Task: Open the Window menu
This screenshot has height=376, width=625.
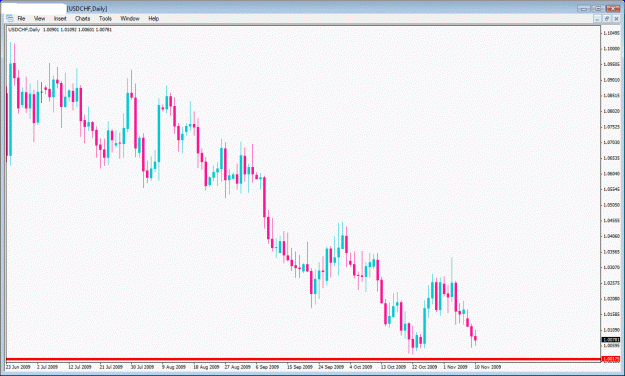Action: point(130,18)
